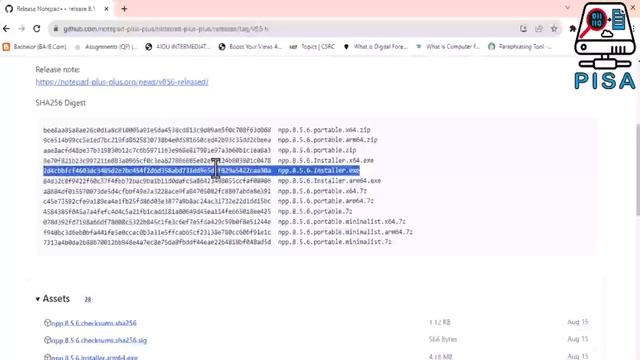Open the tab search chevron at top right
The image size is (640, 360).
pos(567,8)
